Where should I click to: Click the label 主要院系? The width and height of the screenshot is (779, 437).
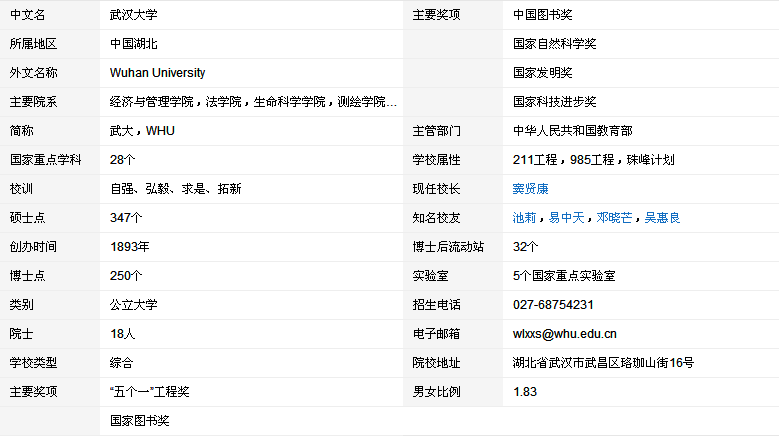pyautogui.click(x=33, y=102)
